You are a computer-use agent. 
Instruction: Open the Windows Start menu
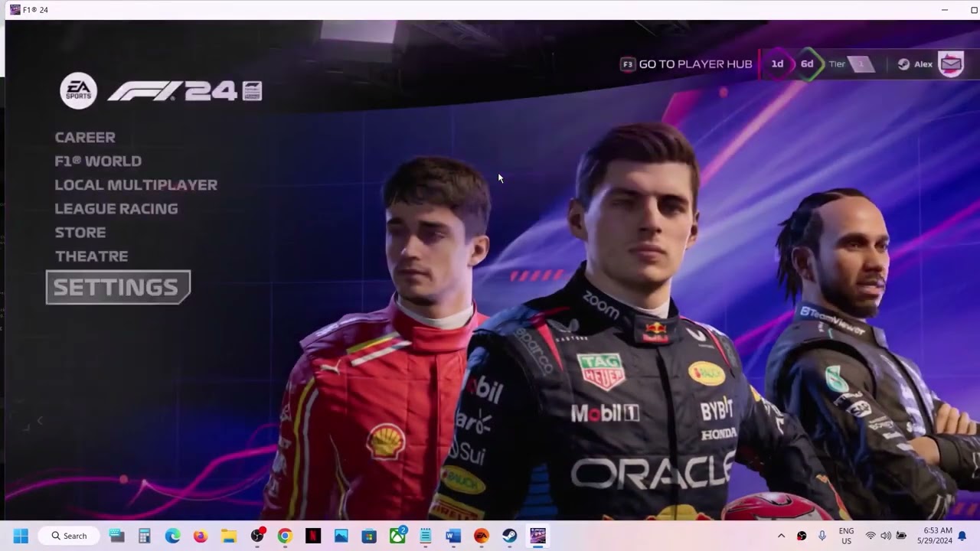(x=21, y=536)
